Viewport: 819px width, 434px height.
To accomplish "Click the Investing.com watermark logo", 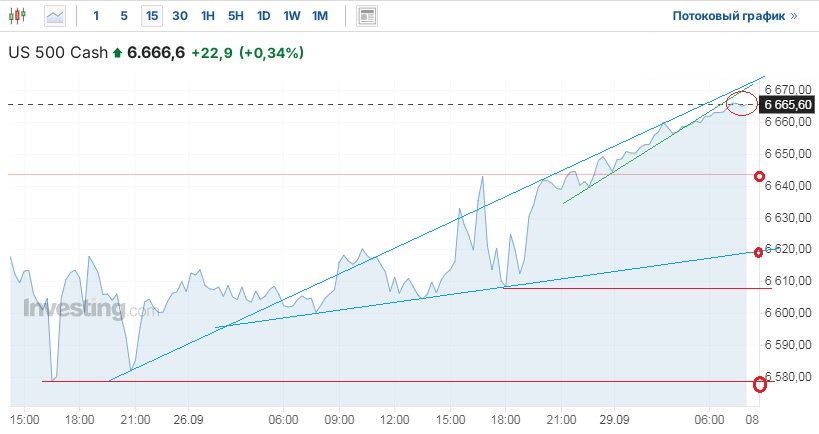I will (x=91, y=309).
